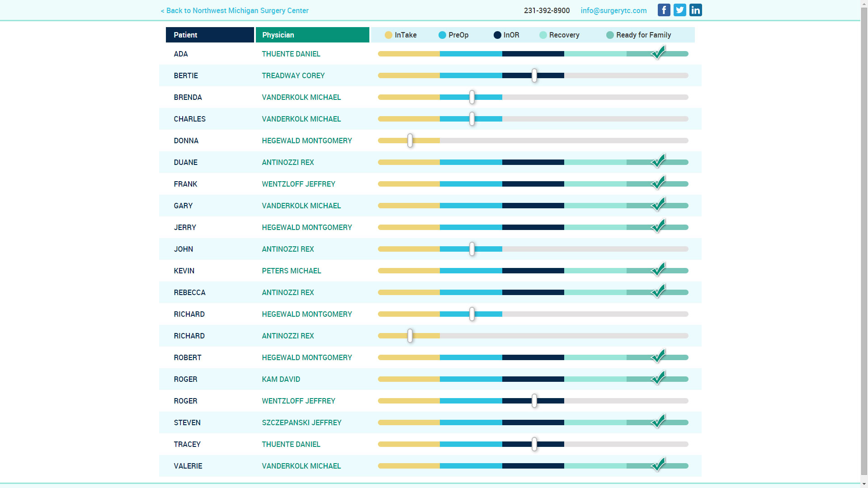
Task: Click the InTake legend dot
Action: click(x=388, y=35)
